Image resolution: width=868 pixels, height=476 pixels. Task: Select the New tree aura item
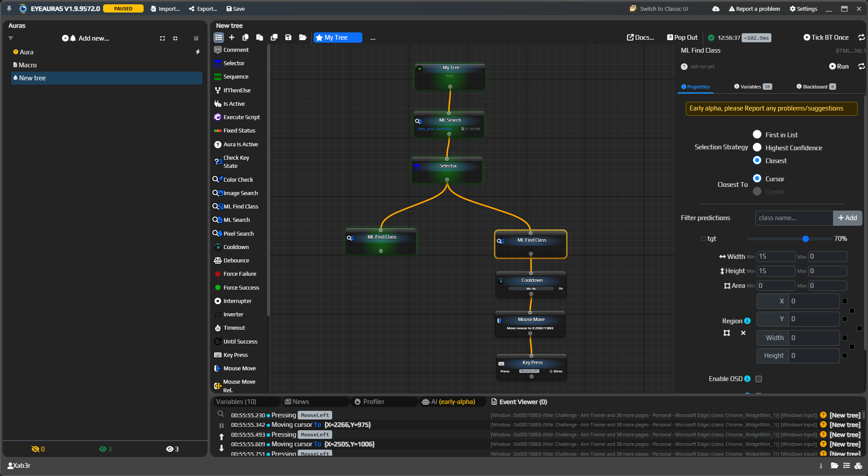coord(107,78)
